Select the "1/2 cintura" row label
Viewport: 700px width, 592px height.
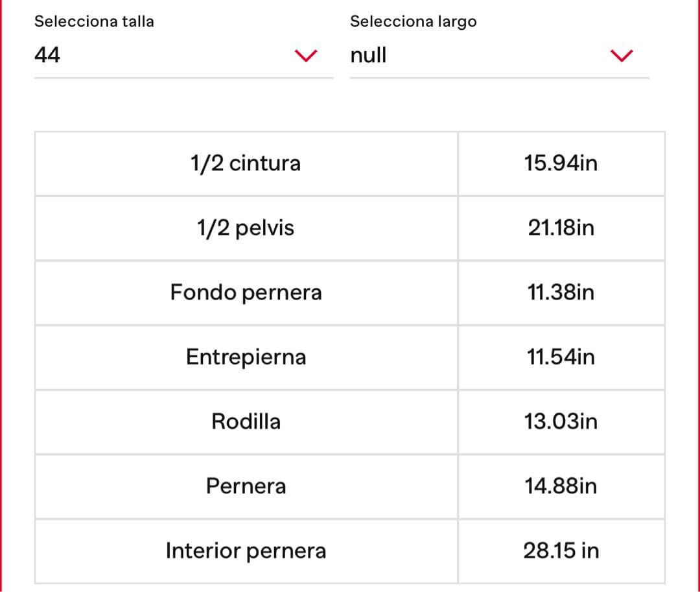coord(246,163)
